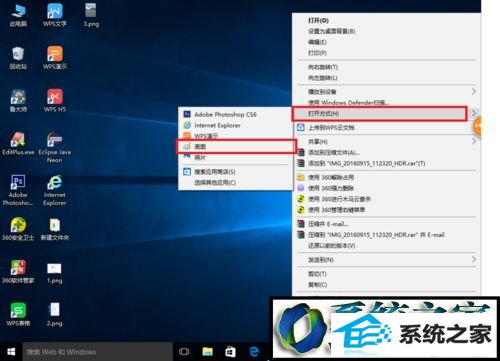Choose 打开(O) in the context menu
500x361 pixels.
tap(386, 20)
